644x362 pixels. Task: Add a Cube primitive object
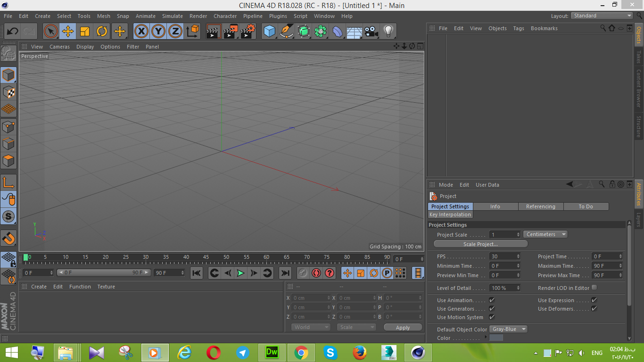[x=270, y=32]
